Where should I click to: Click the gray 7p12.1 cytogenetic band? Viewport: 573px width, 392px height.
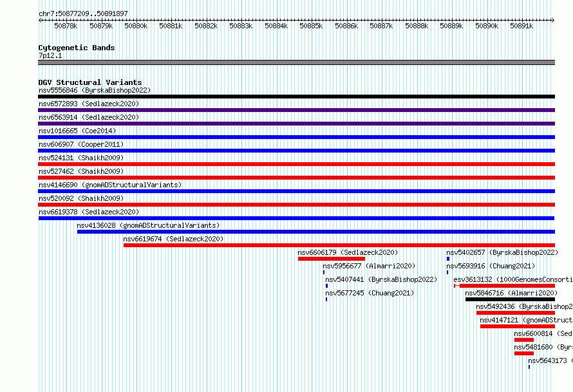296,62
